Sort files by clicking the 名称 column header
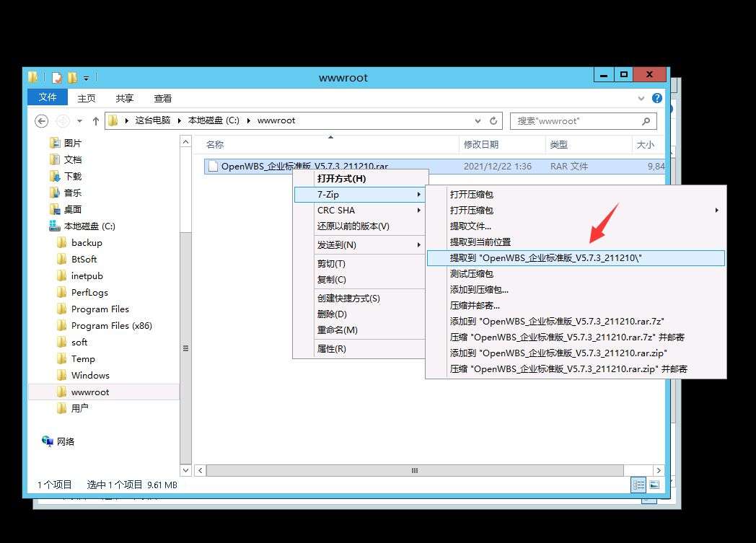 click(215, 144)
